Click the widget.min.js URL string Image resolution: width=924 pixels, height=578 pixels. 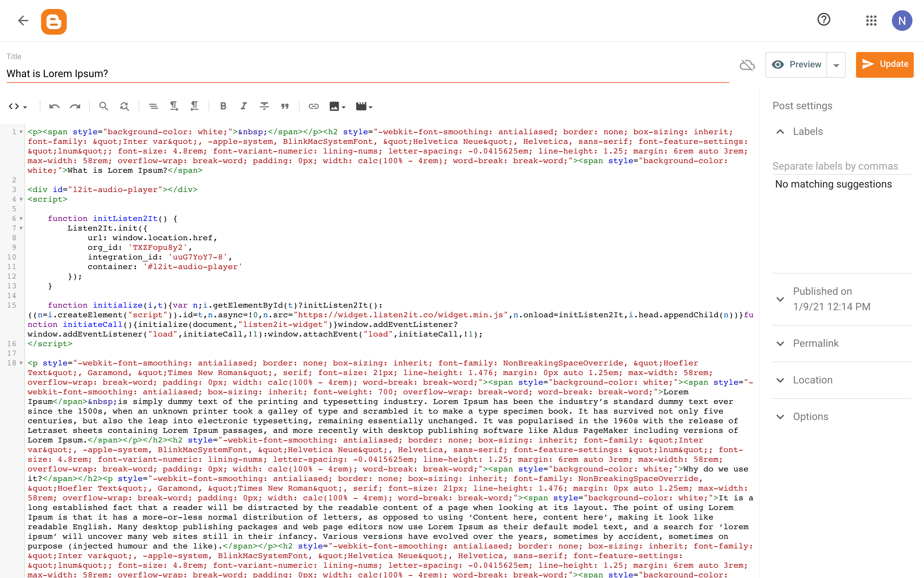click(400, 315)
